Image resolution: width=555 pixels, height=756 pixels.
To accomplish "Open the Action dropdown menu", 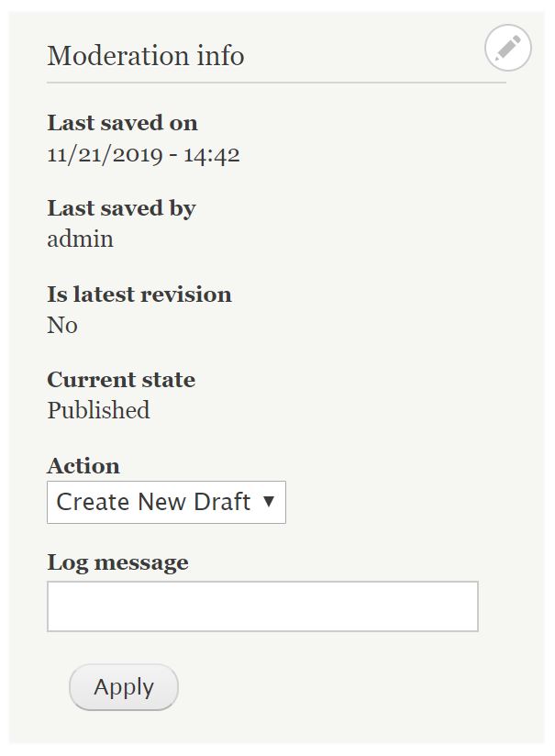I will click(x=166, y=503).
